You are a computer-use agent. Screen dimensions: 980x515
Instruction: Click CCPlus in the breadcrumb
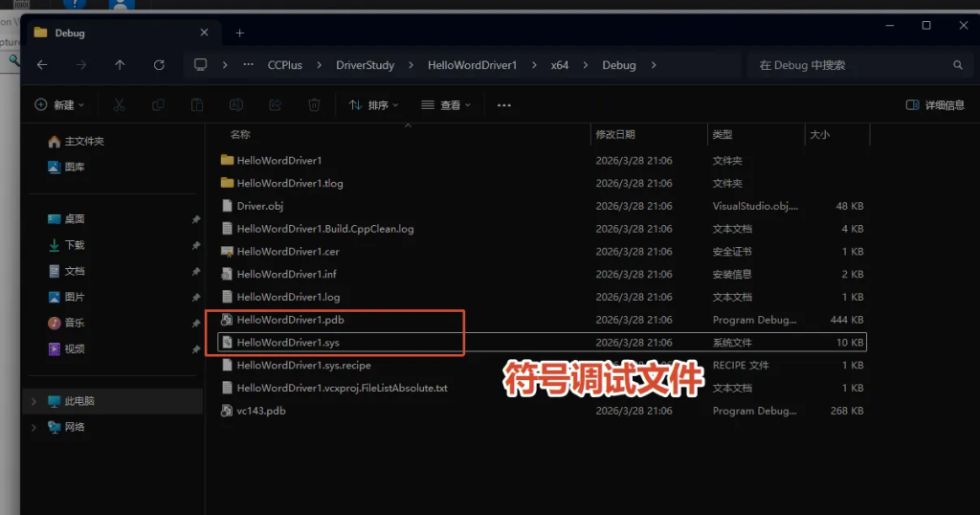coord(285,65)
